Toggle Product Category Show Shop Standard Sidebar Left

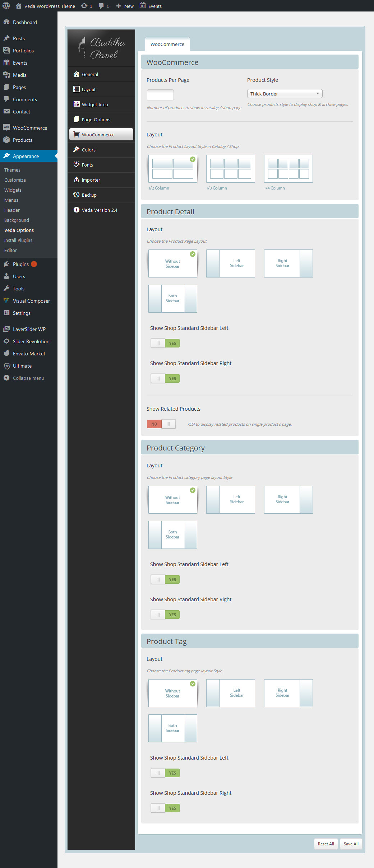point(165,579)
